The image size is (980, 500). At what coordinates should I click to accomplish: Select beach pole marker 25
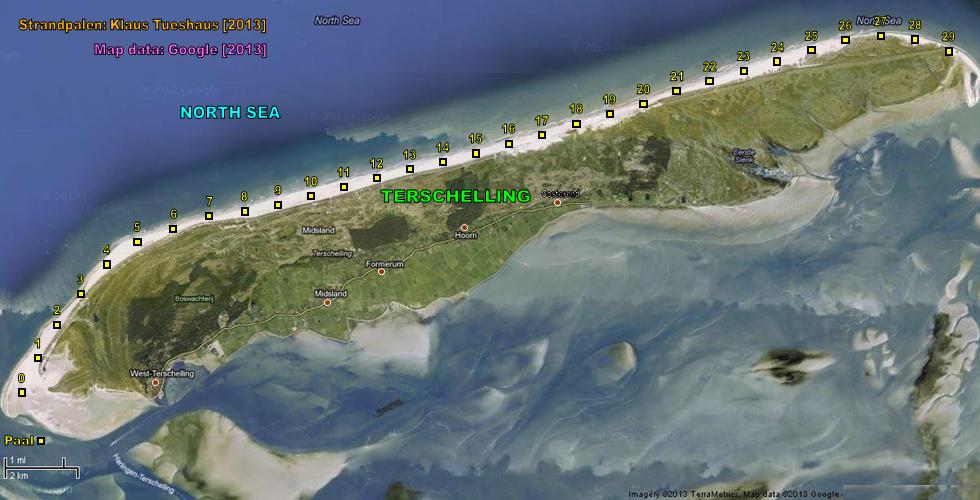click(x=811, y=49)
